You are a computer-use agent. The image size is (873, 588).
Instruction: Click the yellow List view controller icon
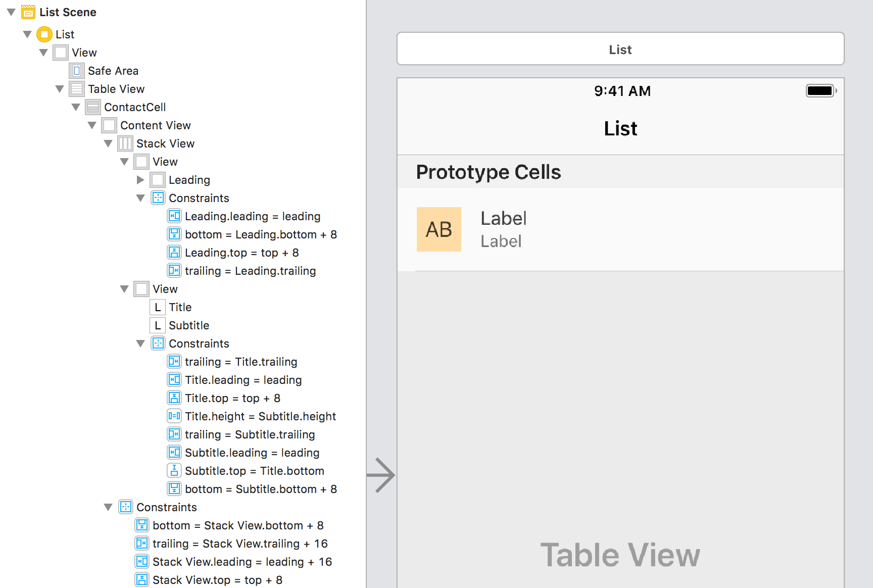44,34
